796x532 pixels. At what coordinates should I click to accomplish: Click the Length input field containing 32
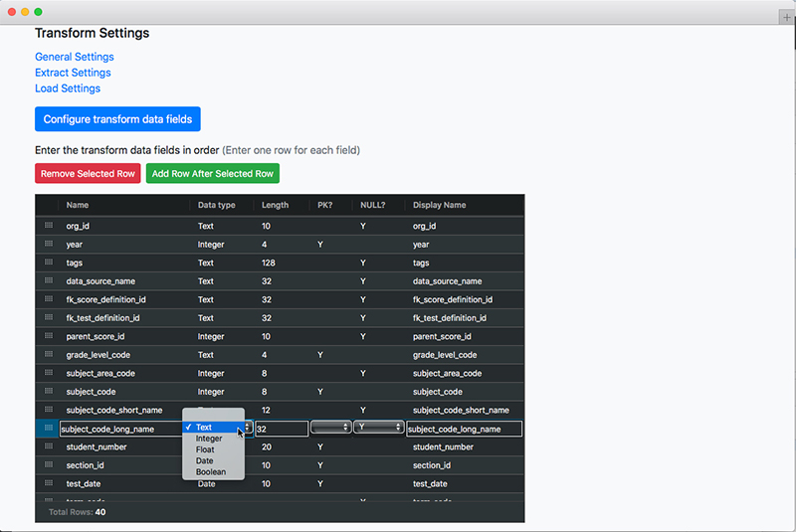(x=281, y=429)
